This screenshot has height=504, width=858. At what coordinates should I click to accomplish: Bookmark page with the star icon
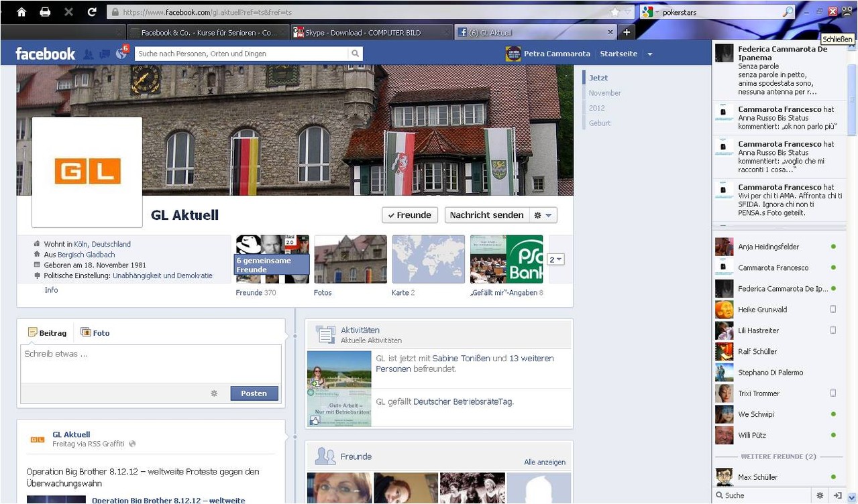pos(614,12)
